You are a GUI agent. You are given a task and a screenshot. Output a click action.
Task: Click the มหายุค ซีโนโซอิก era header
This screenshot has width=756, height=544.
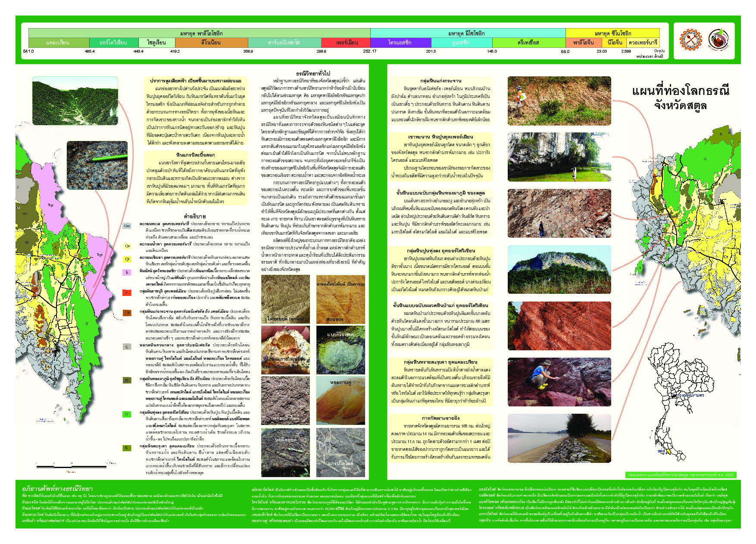(x=612, y=33)
